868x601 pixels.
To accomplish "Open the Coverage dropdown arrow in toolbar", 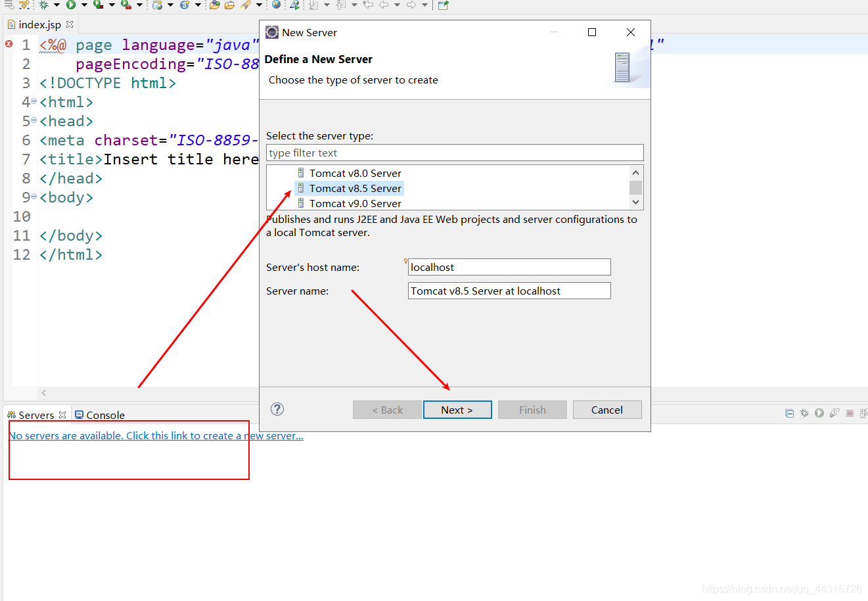I will coord(112,5).
